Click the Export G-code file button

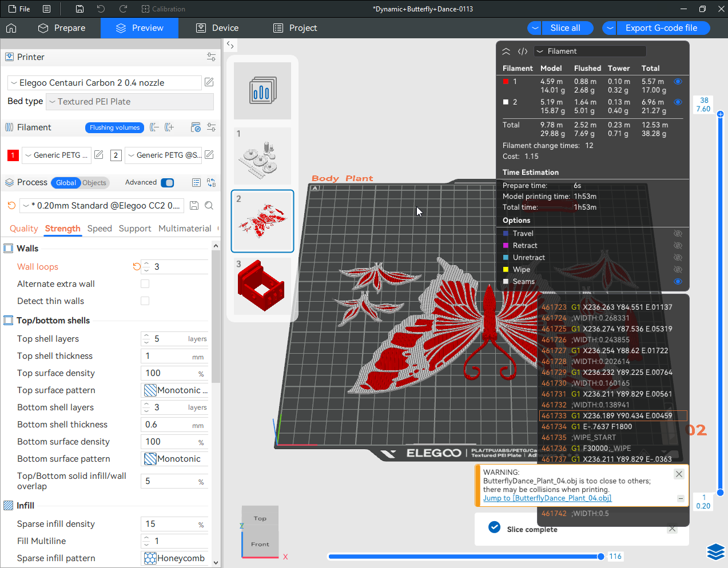661,28
